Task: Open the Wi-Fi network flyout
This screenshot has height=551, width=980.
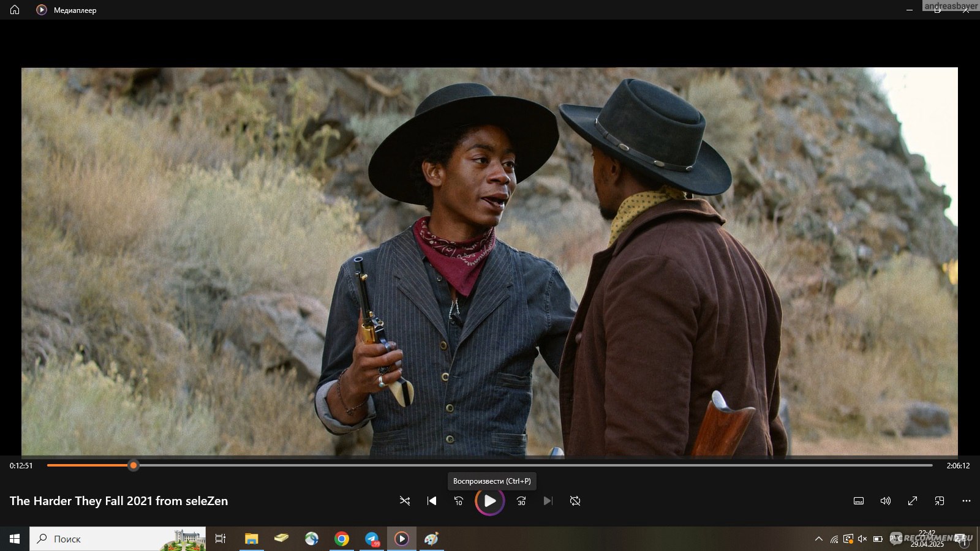Action: tap(834, 539)
